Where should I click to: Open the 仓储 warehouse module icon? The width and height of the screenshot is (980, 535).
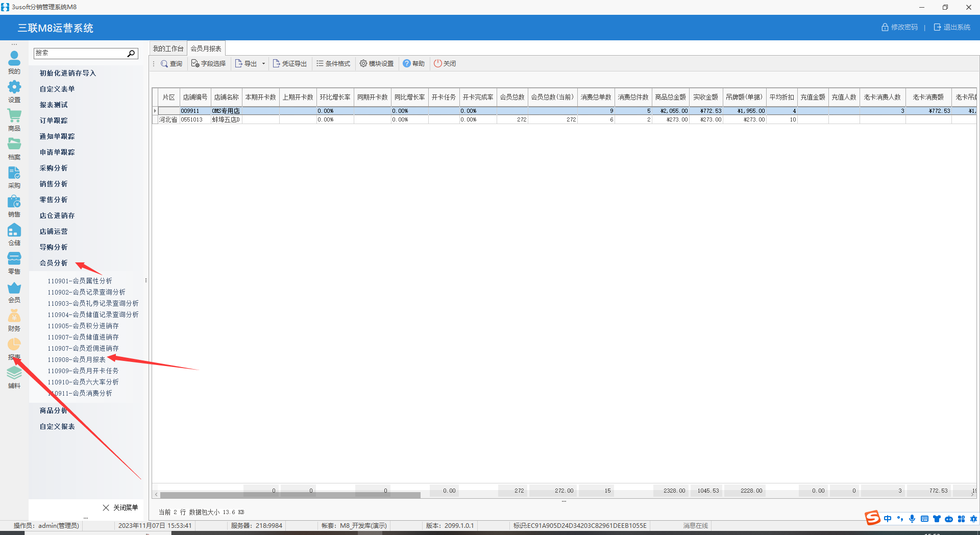click(14, 234)
